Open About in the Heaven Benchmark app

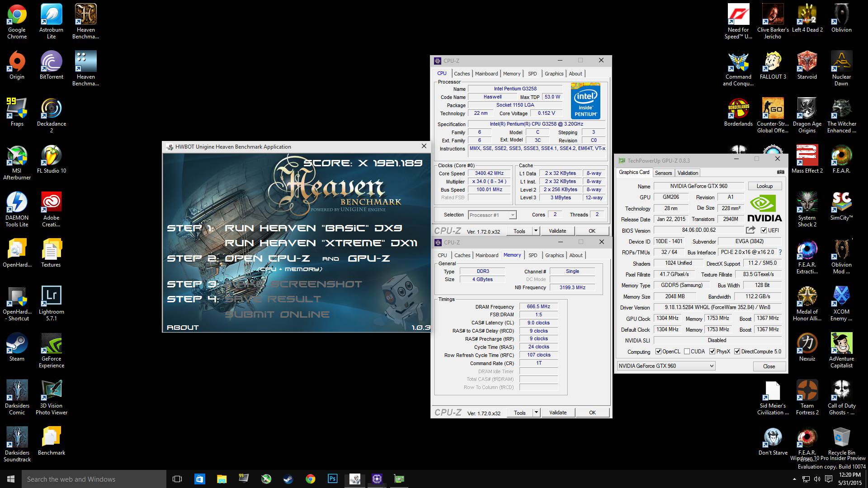(183, 328)
